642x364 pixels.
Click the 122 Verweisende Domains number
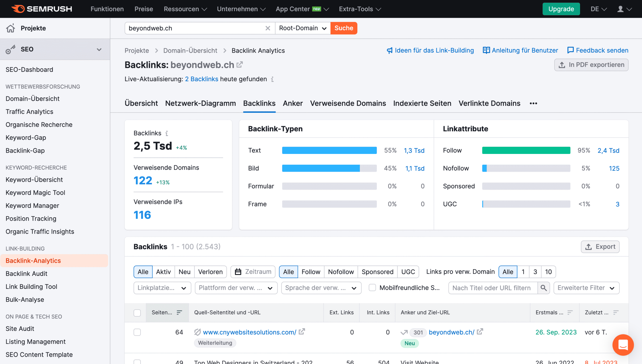coord(143,180)
